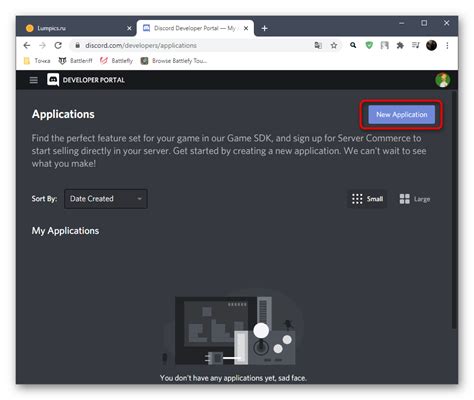474x400 pixels.
Task: Click the browser forward arrow
Action: 42,45
